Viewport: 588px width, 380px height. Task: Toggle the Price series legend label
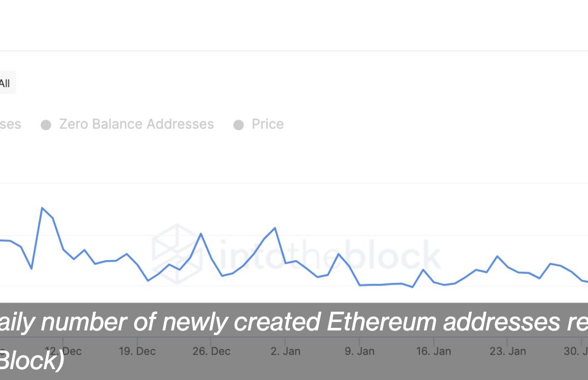[267, 124]
